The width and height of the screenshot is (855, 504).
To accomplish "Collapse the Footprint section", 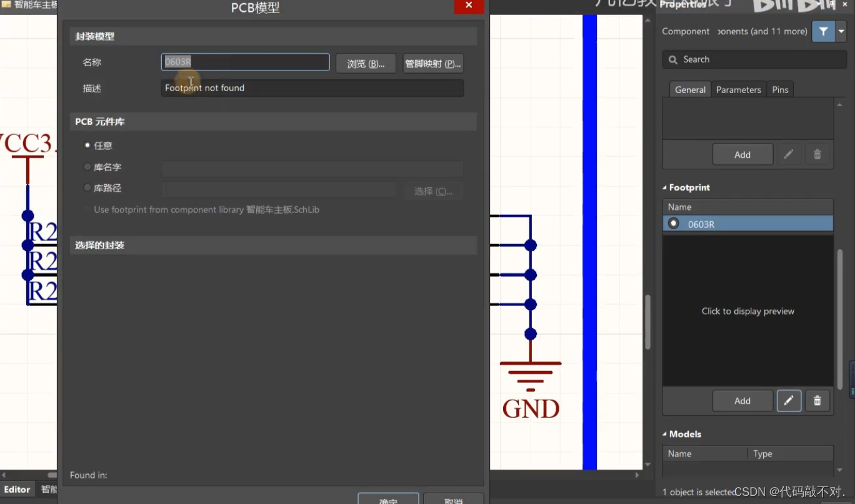I will 664,188.
